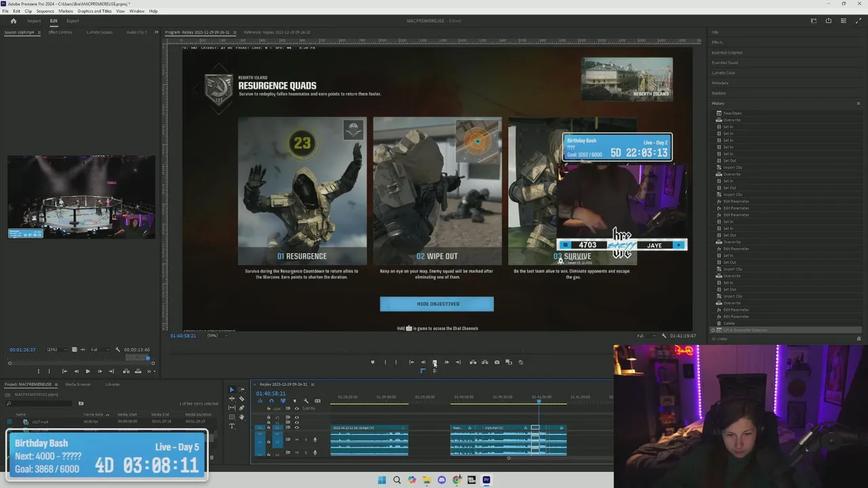The image size is (868, 488).
Task: Expand Source panel tabs overflow chevron
Action: (156, 32)
